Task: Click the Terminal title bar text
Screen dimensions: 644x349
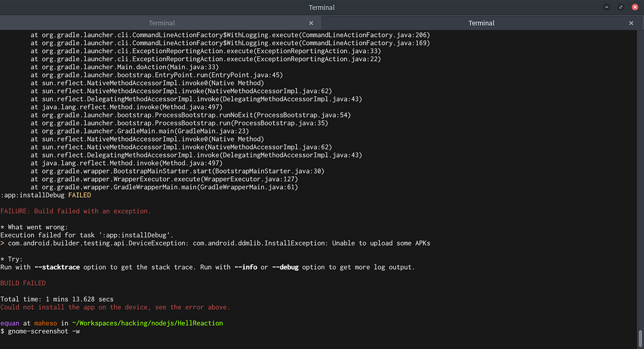Action: [321, 7]
